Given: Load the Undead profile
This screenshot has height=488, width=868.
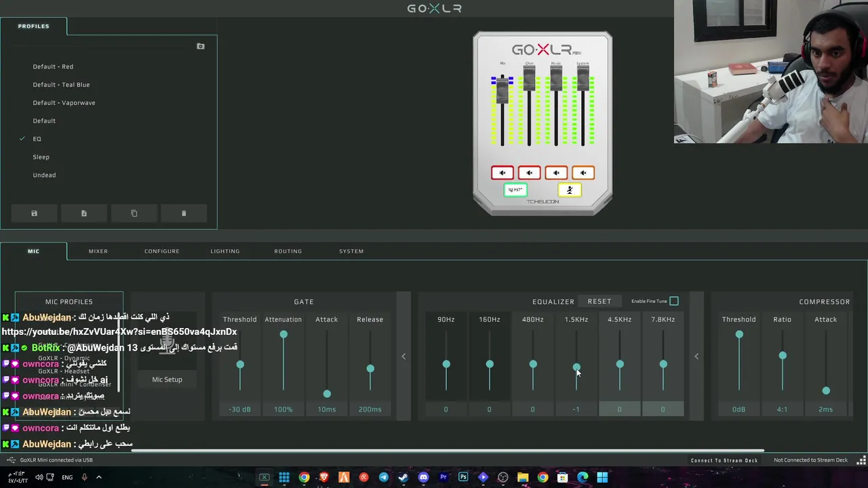Looking at the screenshot, I should pyautogui.click(x=44, y=175).
